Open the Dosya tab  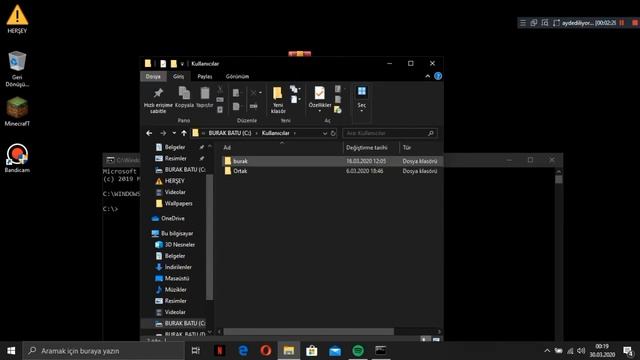point(153,76)
